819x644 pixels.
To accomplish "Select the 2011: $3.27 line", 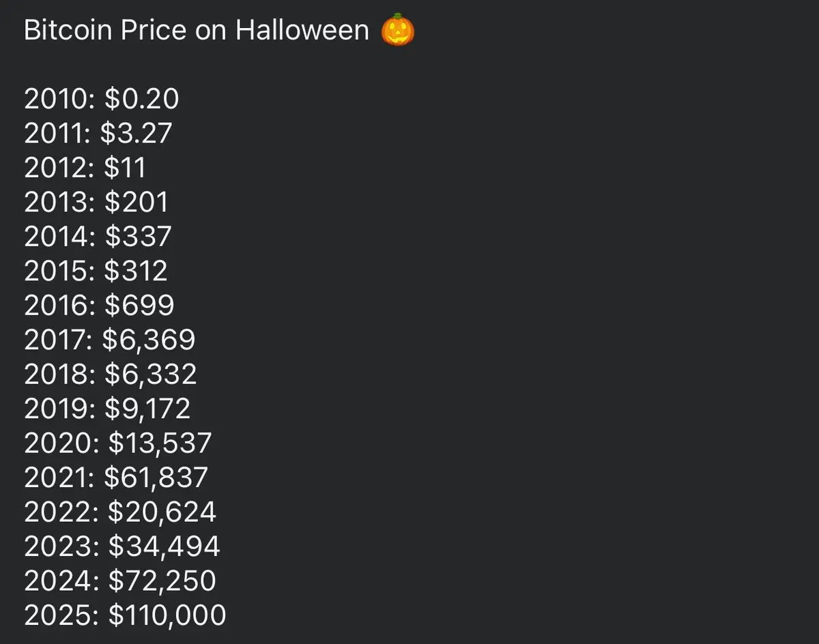I will pos(98,133).
